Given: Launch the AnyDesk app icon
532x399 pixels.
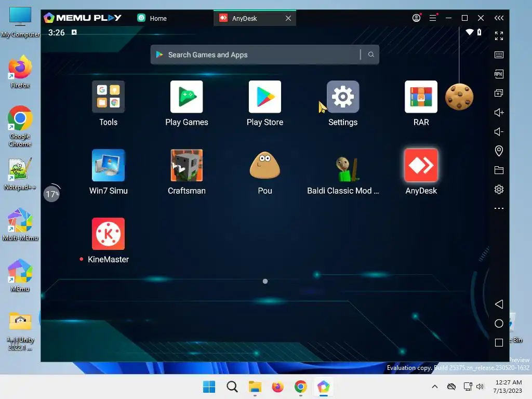Looking at the screenshot, I should click(x=421, y=165).
